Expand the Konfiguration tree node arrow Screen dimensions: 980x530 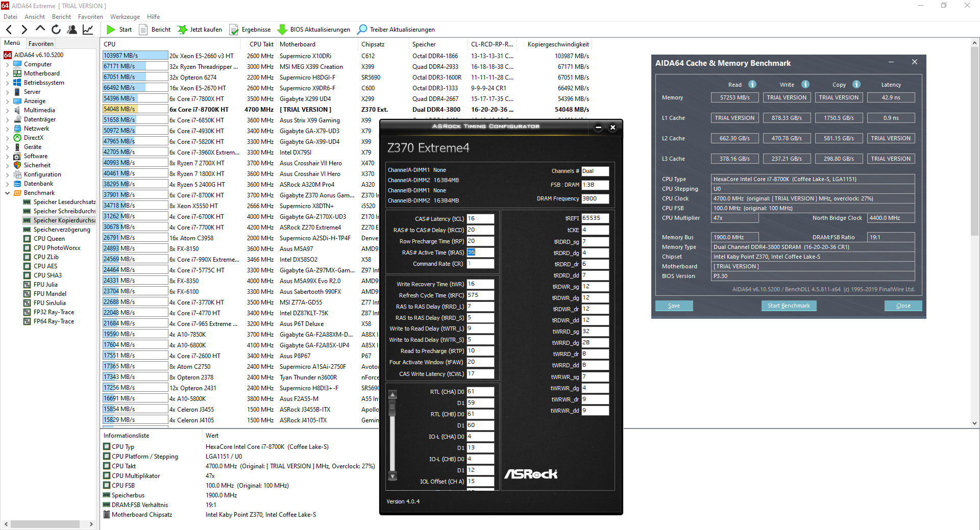(x=7, y=174)
